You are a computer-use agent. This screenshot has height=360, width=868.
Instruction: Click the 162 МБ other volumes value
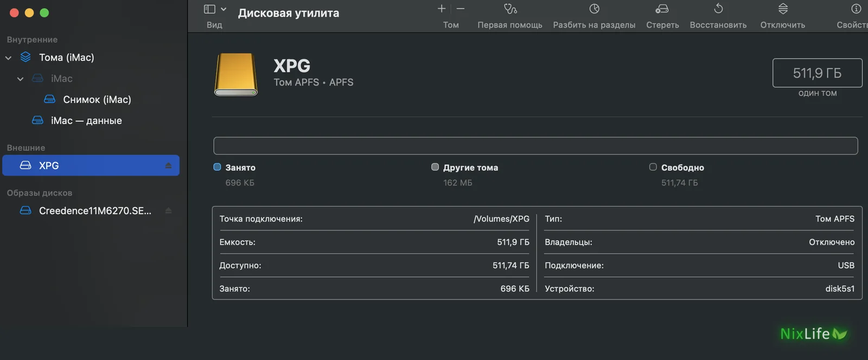pyautogui.click(x=458, y=183)
